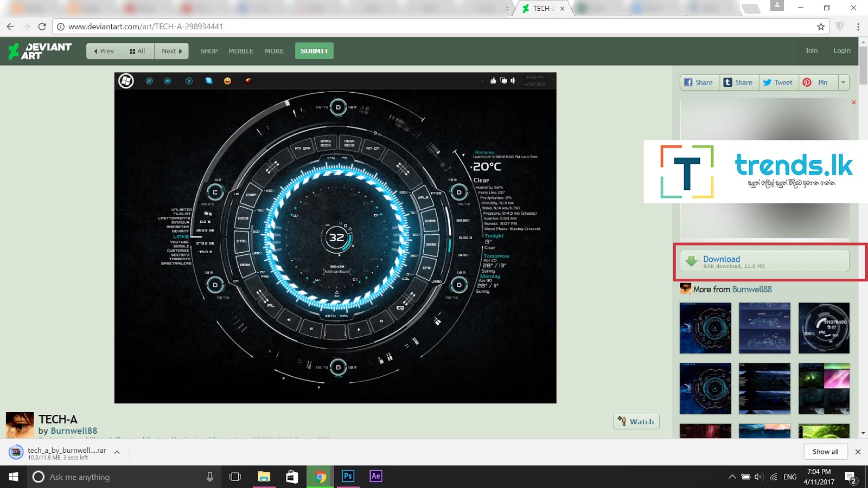Click the shield extension icon
This screenshot has height=488, width=868.
(x=840, y=27)
